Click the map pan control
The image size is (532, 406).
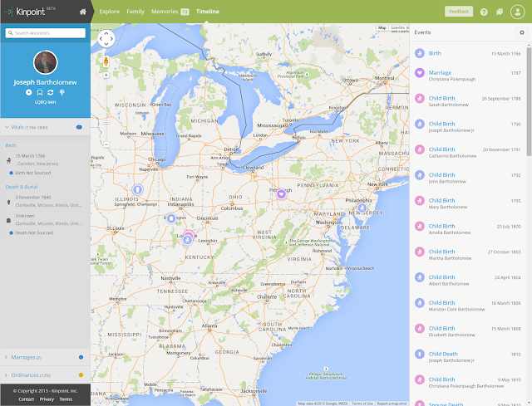pos(106,38)
